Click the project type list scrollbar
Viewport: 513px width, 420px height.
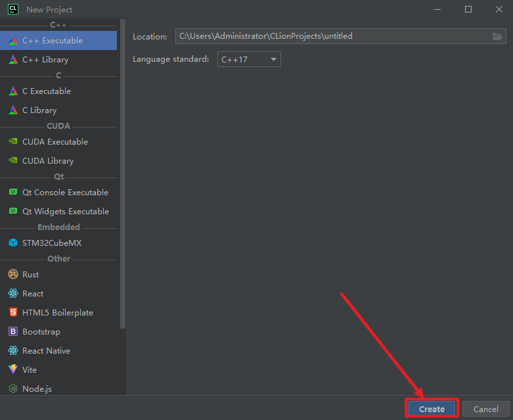(123, 197)
